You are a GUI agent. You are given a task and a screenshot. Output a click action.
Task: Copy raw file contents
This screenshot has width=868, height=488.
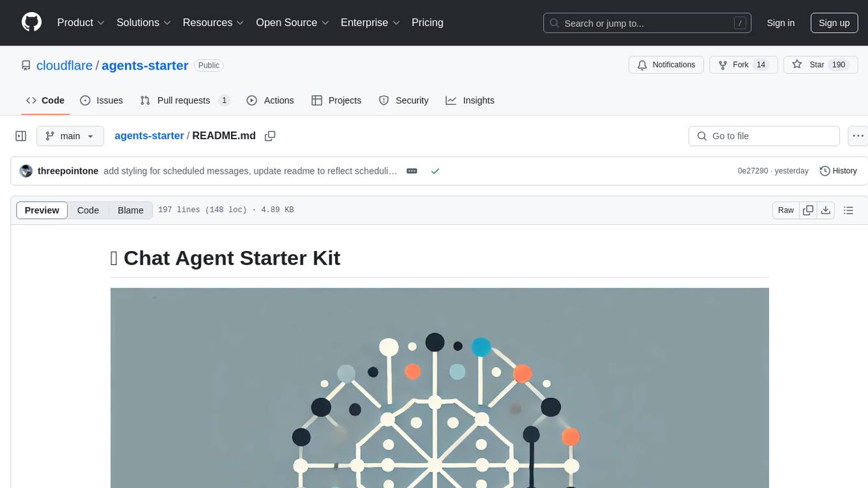pyautogui.click(x=808, y=210)
